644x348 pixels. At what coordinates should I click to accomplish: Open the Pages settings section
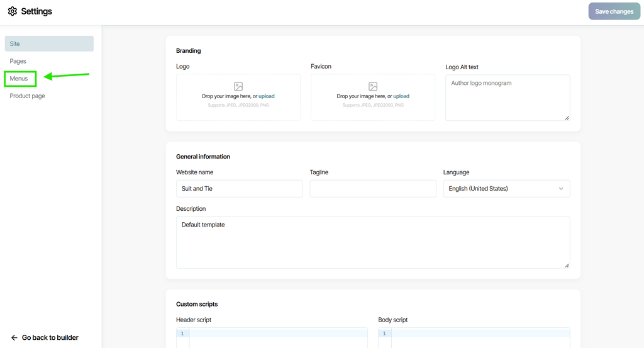18,61
